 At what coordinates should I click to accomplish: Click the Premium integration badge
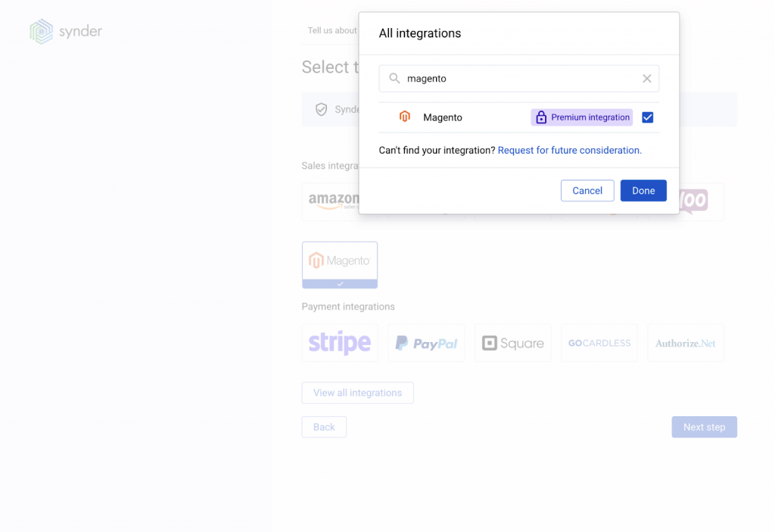point(582,117)
